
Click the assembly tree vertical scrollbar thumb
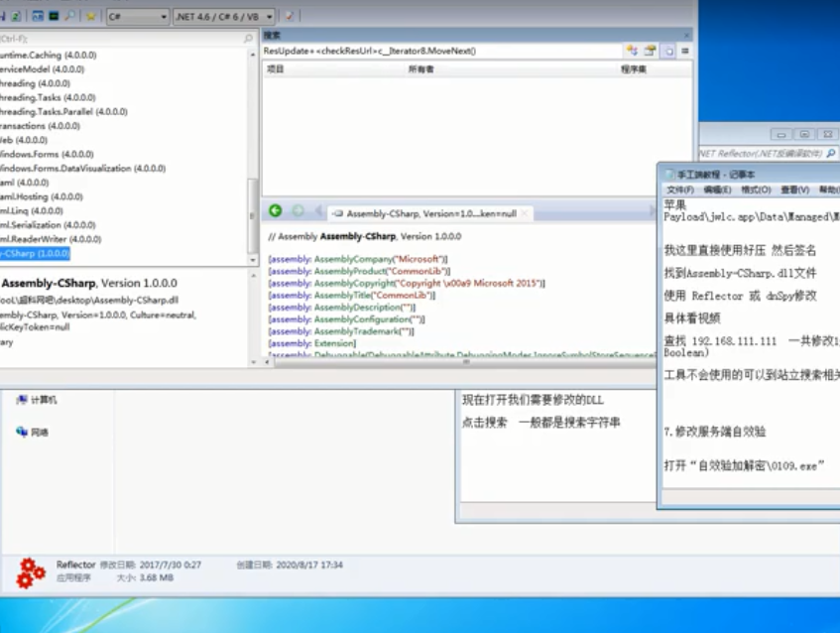pyautogui.click(x=252, y=215)
